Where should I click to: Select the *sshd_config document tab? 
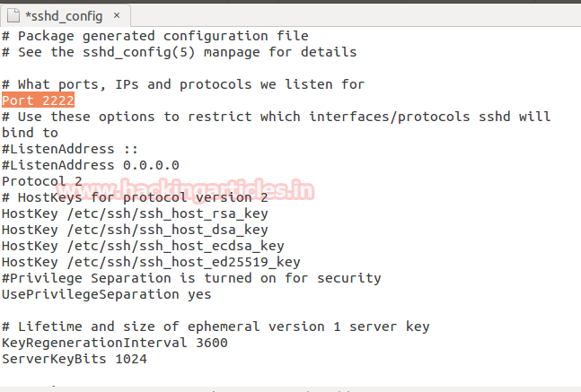point(63,14)
